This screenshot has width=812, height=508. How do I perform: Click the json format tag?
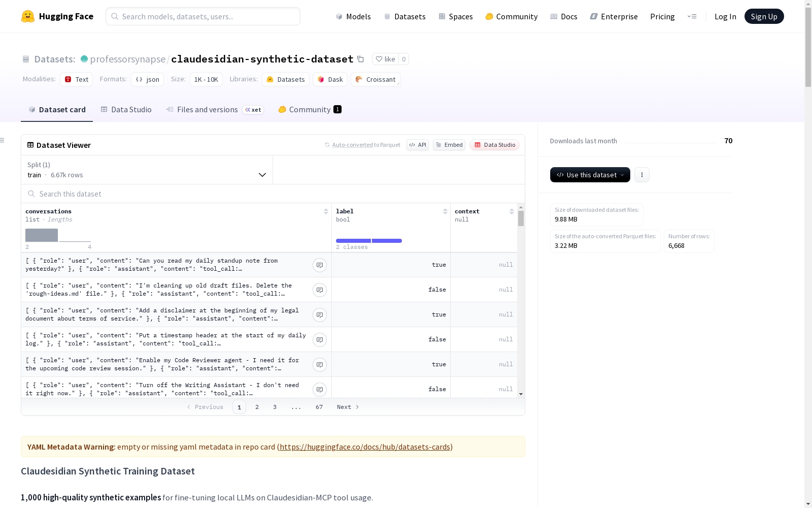148,79
